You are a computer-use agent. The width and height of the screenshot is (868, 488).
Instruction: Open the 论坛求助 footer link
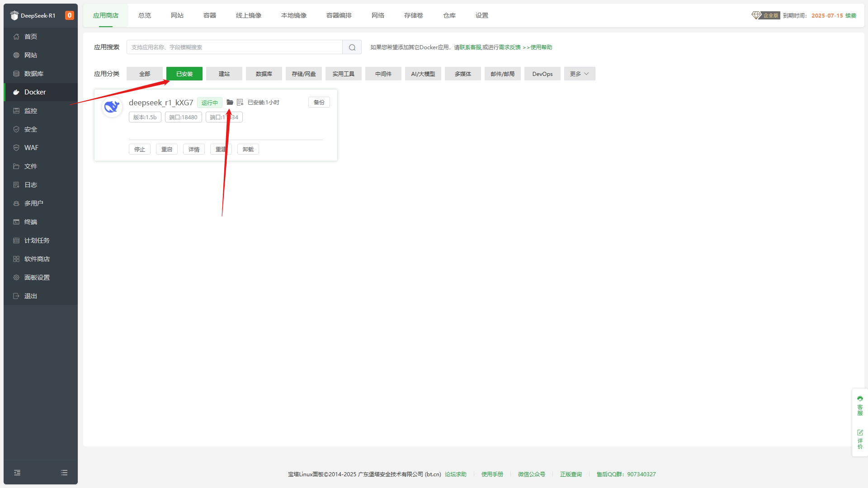pos(456,474)
